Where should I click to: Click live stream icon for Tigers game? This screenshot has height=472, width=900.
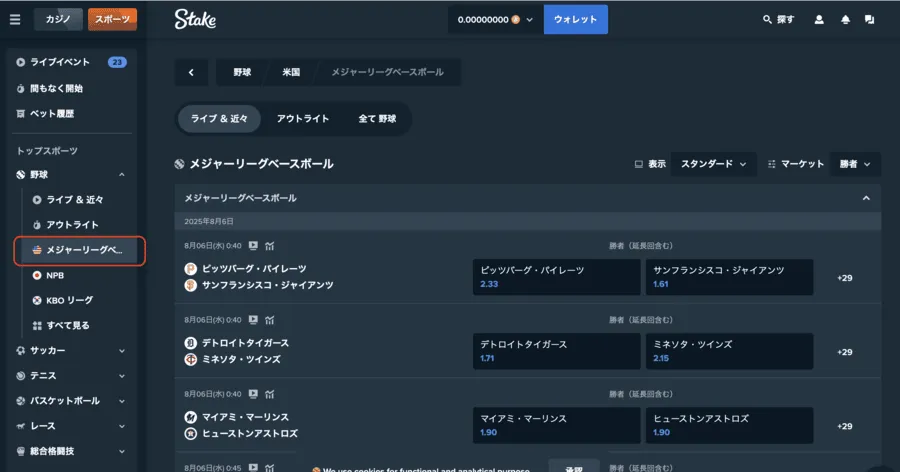pos(253,320)
